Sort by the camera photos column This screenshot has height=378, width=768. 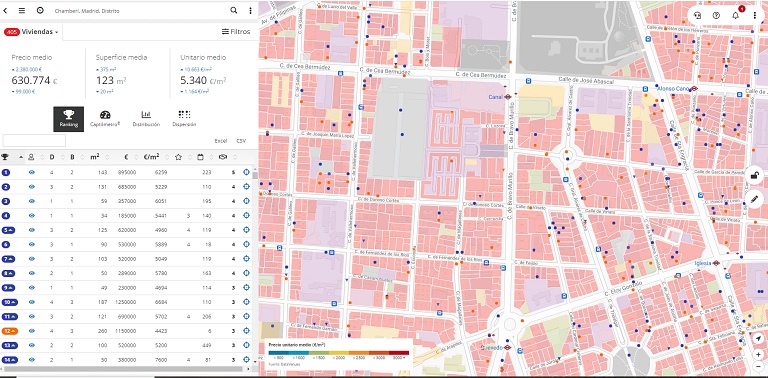pyautogui.click(x=223, y=157)
